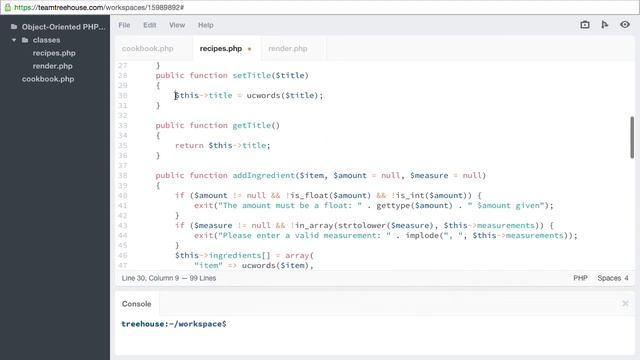Click 'Please enter a valid measurement' string
The image size is (640, 360).
[x=304, y=236]
